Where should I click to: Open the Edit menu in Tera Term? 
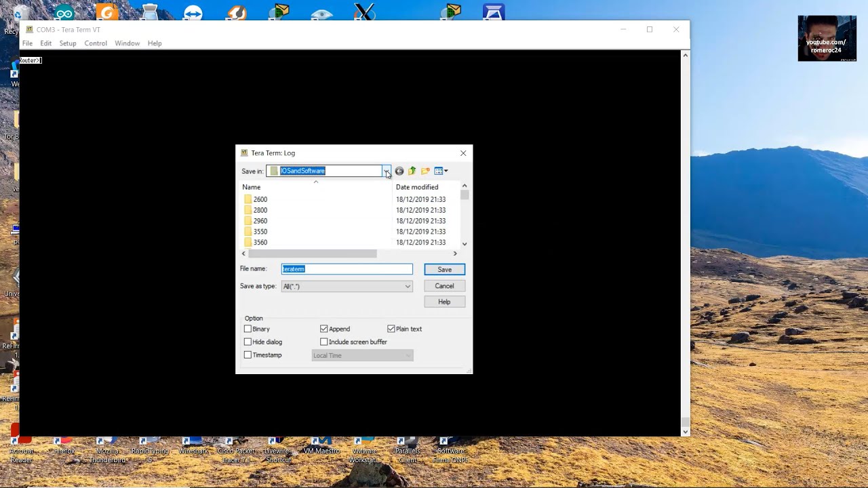(45, 43)
